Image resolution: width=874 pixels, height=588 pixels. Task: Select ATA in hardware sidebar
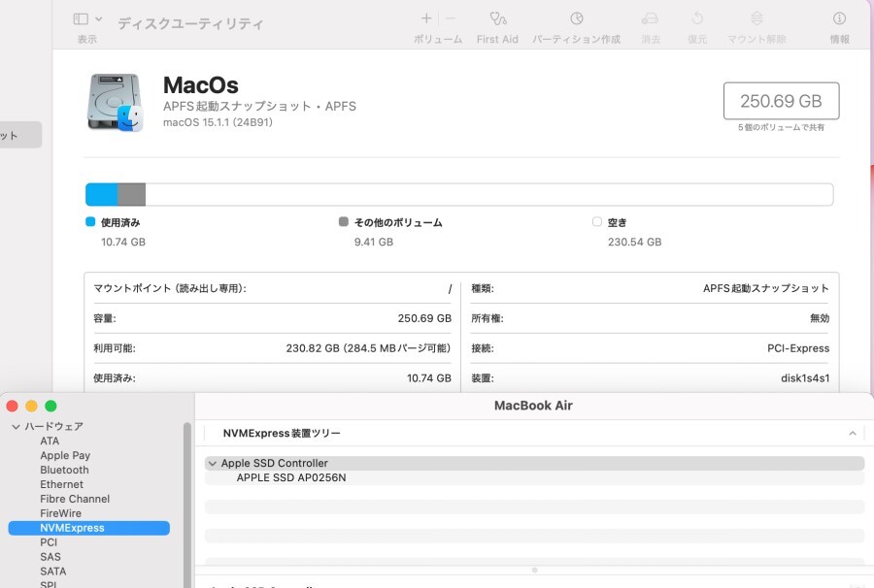click(x=50, y=441)
